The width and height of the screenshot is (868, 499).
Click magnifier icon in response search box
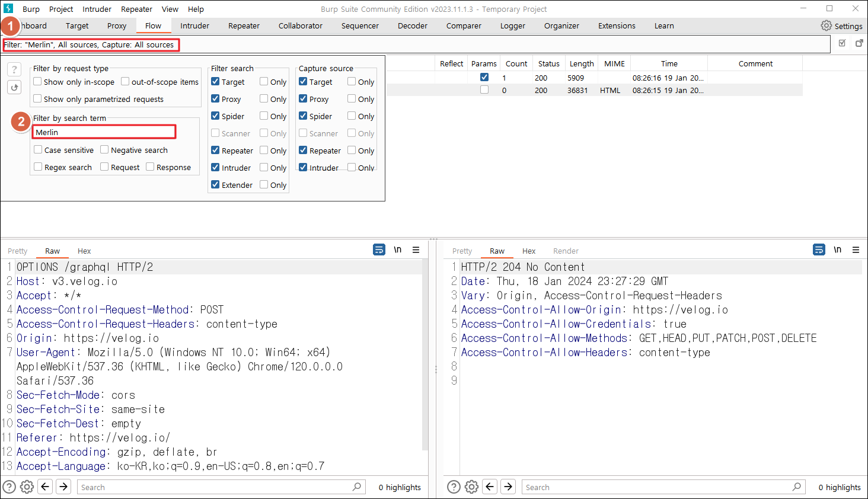point(797,487)
